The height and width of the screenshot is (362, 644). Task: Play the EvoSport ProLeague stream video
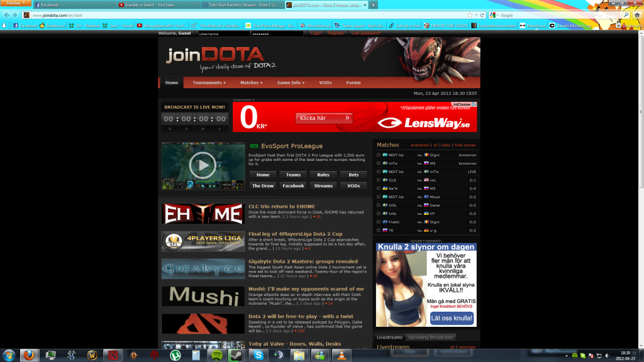pos(203,166)
